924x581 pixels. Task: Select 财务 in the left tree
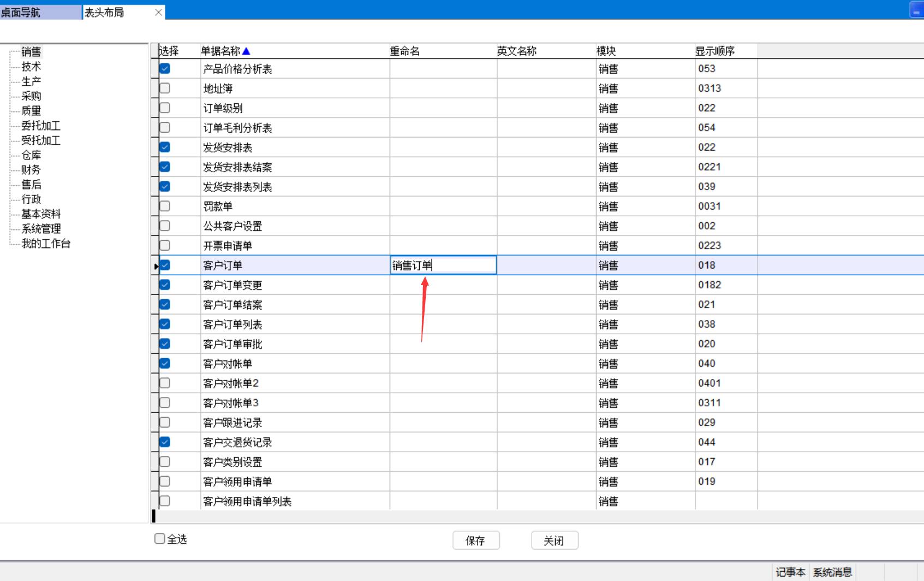[x=31, y=170]
